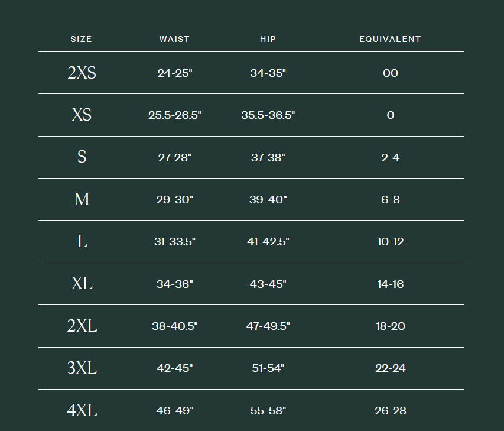Click the WAIST column header
Viewport: 504px width, 431px height.
pos(174,40)
